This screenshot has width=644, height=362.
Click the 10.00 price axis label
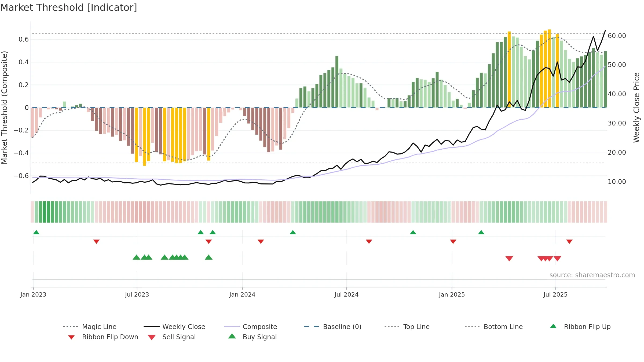pos(617,182)
